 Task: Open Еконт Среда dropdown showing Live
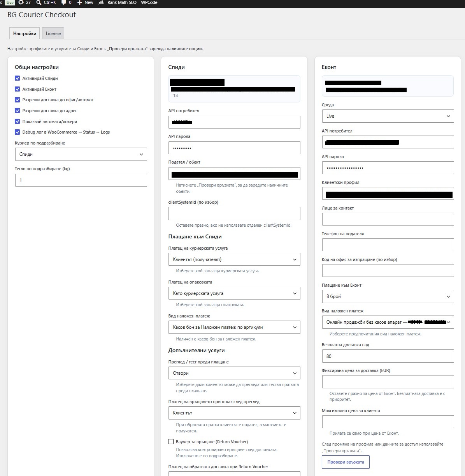click(x=388, y=116)
